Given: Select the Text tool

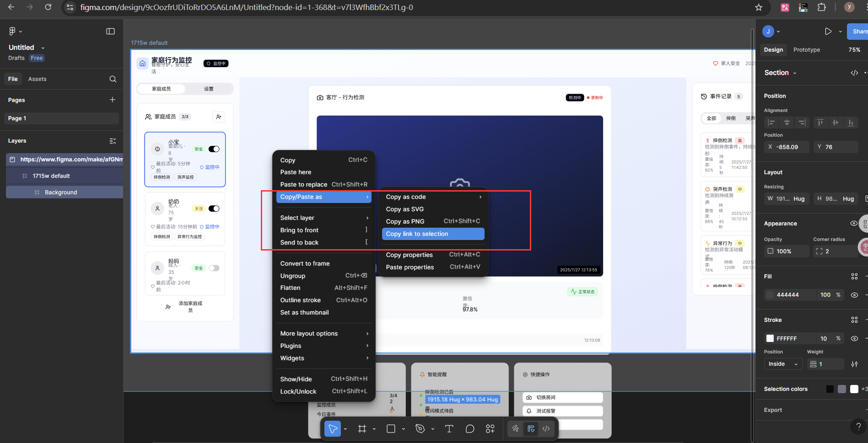Looking at the screenshot, I should point(449,429).
